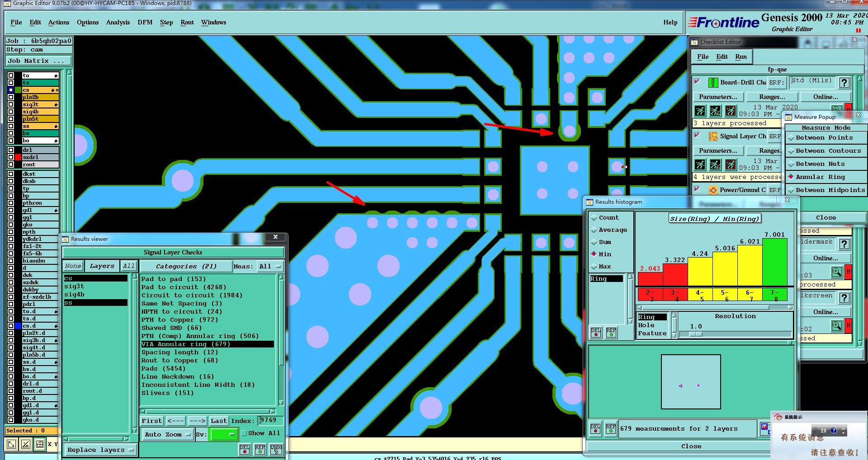
Task: Click the green 7-8 histogram range swatch
Action: pos(775,296)
